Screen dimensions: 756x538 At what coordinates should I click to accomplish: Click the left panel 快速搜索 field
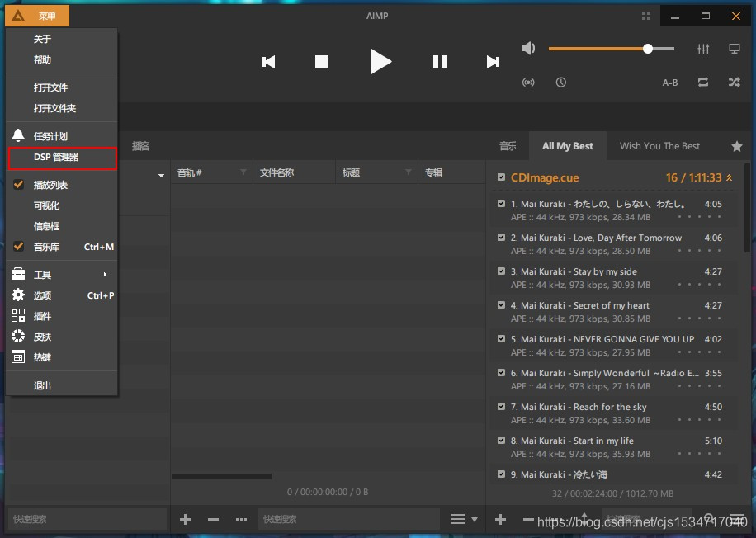pyautogui.click(x=87, y=519)
